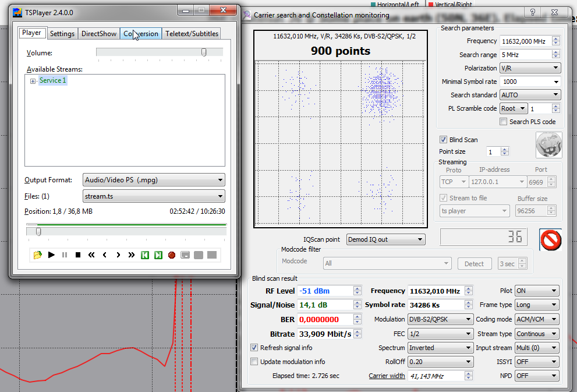
Task: Switch to the Conversion tab
Action: point(141,34)
